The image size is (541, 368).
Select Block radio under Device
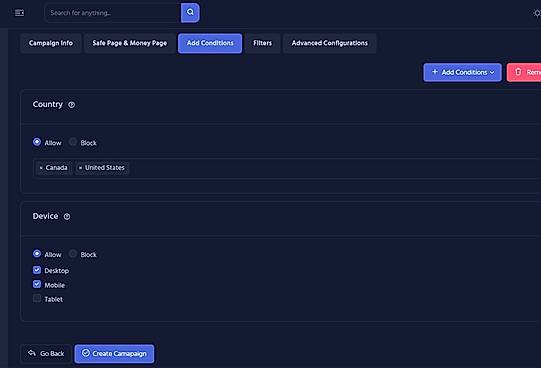(73, 254)
